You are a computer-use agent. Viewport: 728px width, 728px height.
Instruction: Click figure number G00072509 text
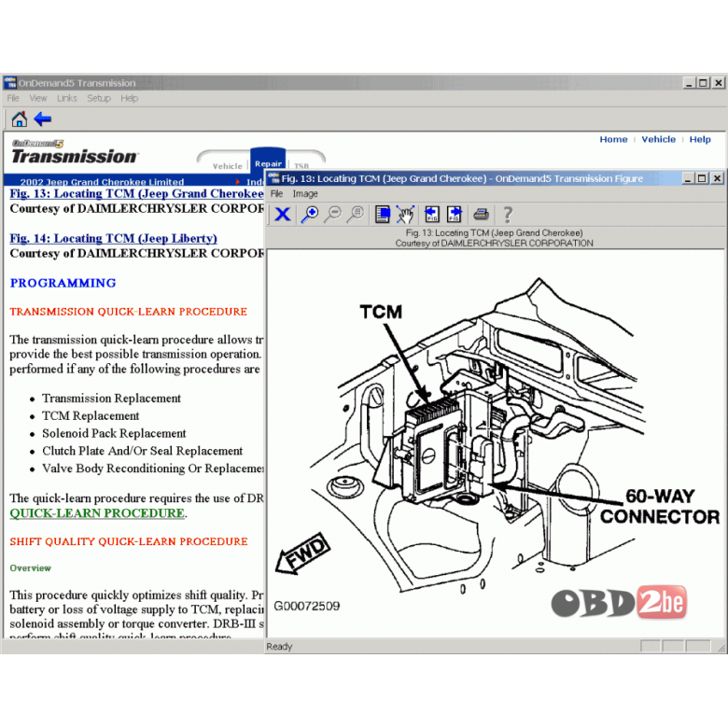point(306,606)
